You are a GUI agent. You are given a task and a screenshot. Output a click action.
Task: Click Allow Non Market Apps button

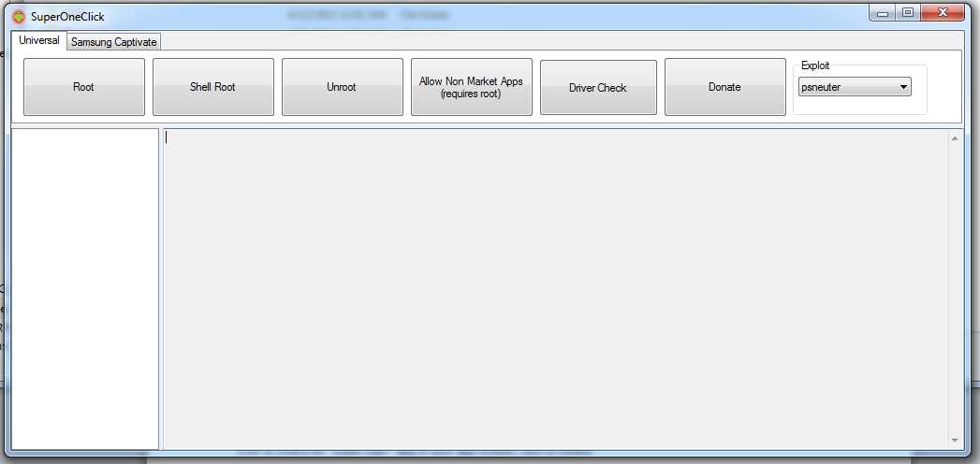tap(471, 87)
